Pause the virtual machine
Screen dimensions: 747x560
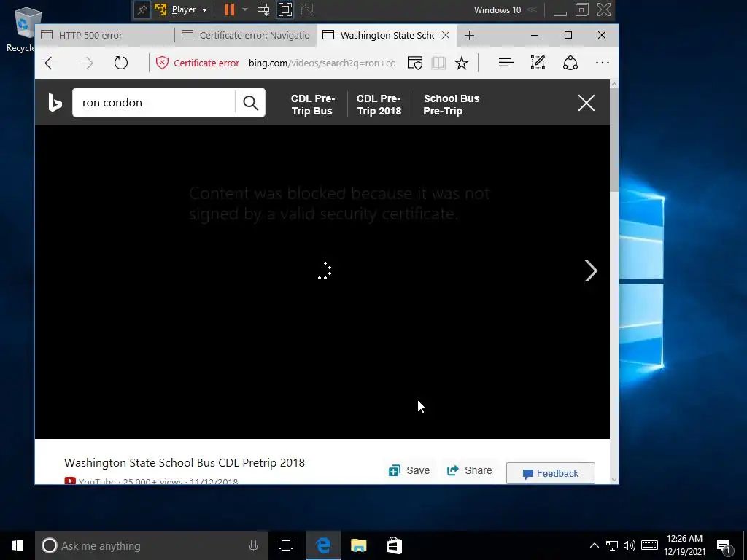230,10
